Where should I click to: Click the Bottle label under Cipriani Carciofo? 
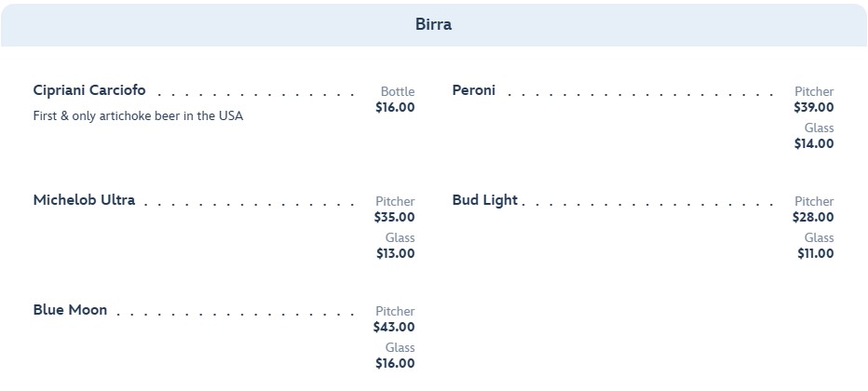pyautogui.click(x=398, y=91)
